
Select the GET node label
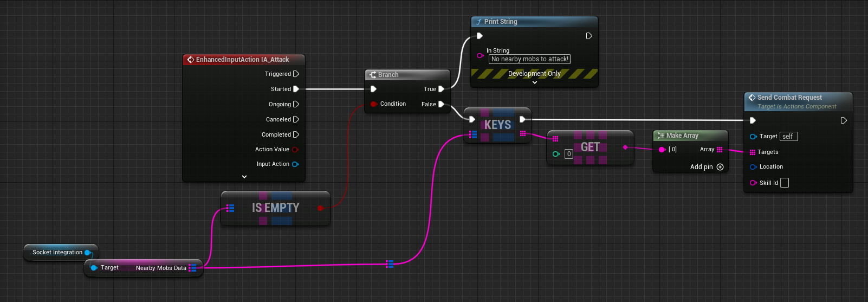(x=590, y=147)
